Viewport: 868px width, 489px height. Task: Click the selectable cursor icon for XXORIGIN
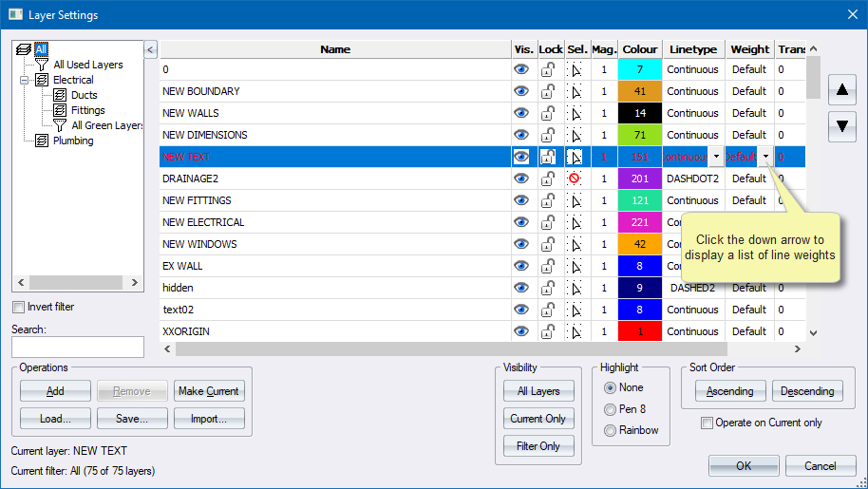575,332
